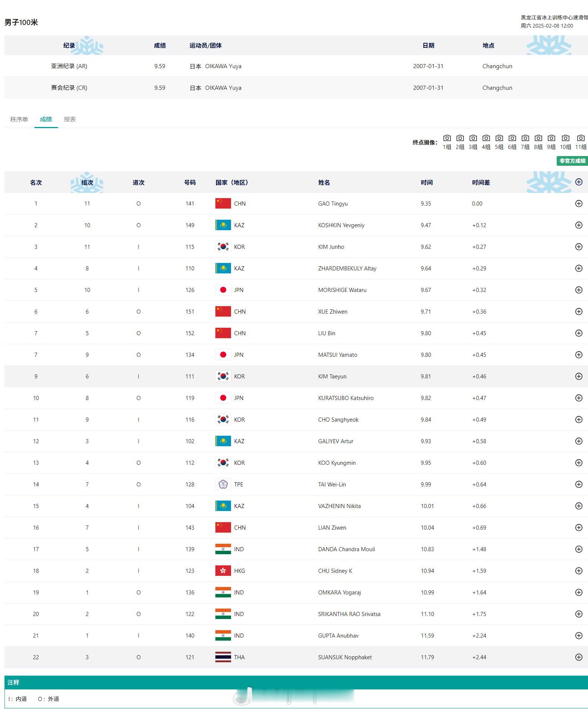Click the 非官方成绩 badge button
Screen dimensions: 588x711
pyautogui.click(x=572, y=161)
